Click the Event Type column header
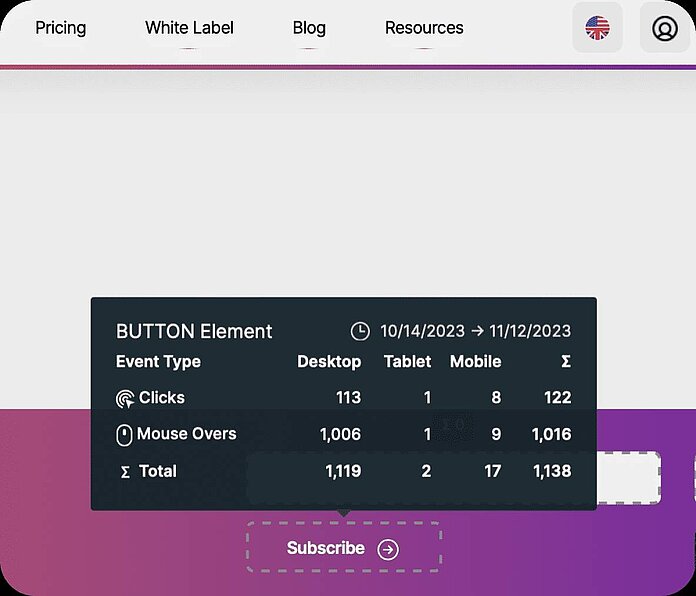The height and width of the screenshot is (596, 696). click(158, 362)
